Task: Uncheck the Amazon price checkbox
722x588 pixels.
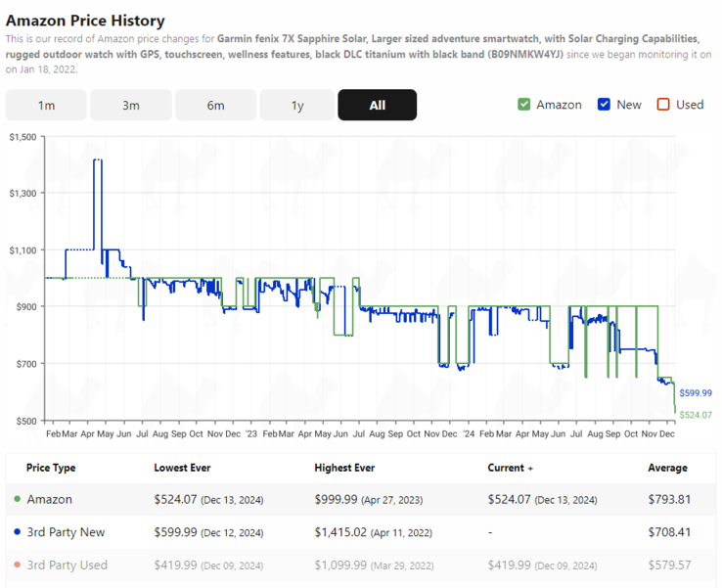Action: pos(523,105)
